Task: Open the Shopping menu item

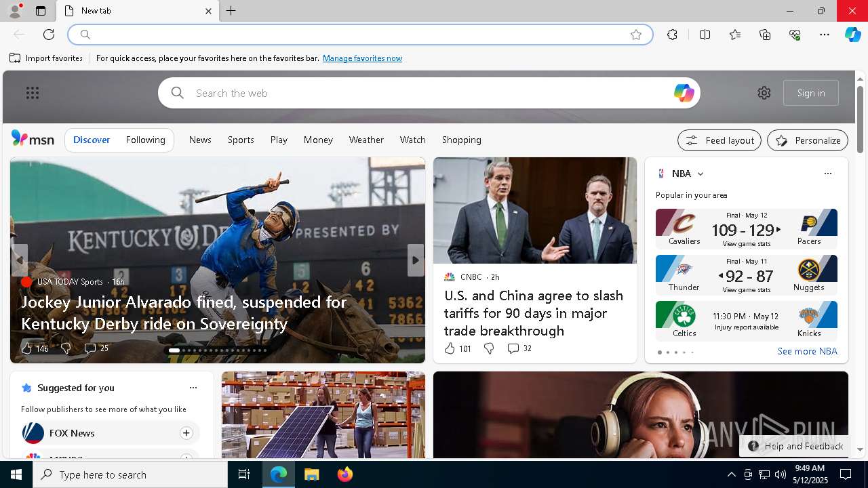Action: (x=461, y=140)
